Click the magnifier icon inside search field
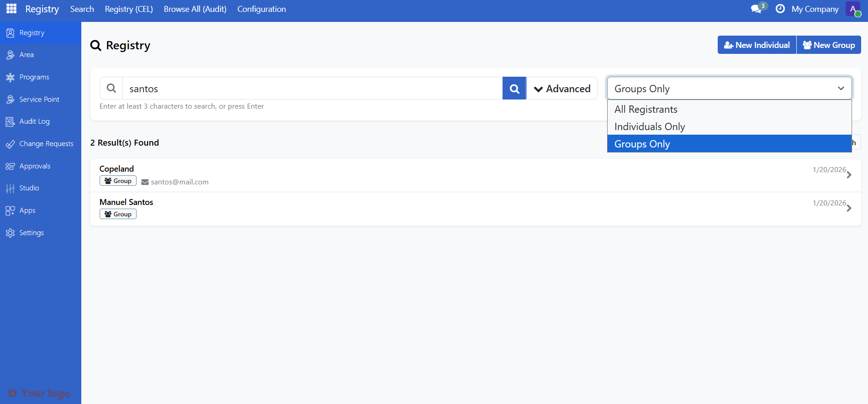This screenshot has height=404, width=868. (111, 88)
